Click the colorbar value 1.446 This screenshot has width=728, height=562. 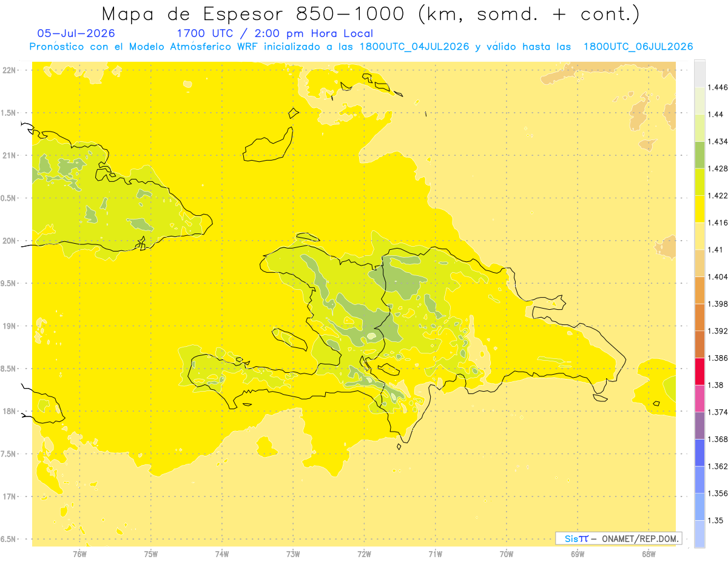[x=718, y=87]
